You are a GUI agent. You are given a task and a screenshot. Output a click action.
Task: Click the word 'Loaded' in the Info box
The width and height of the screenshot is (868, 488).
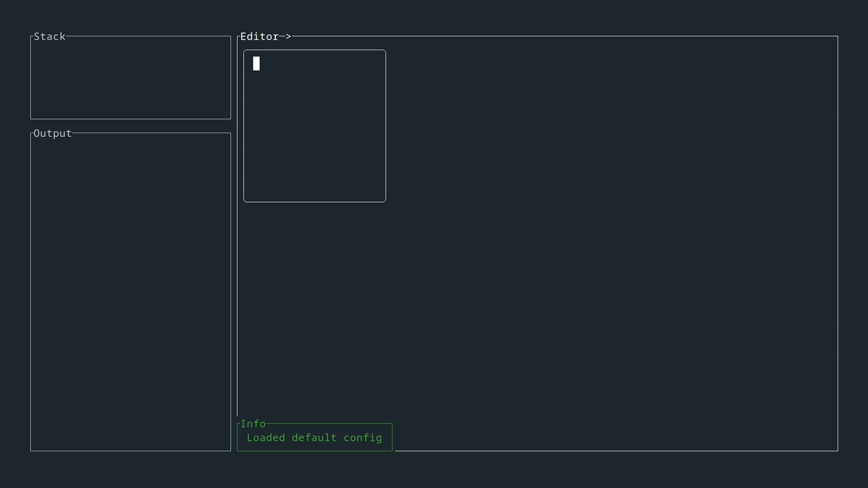point(266,438)
